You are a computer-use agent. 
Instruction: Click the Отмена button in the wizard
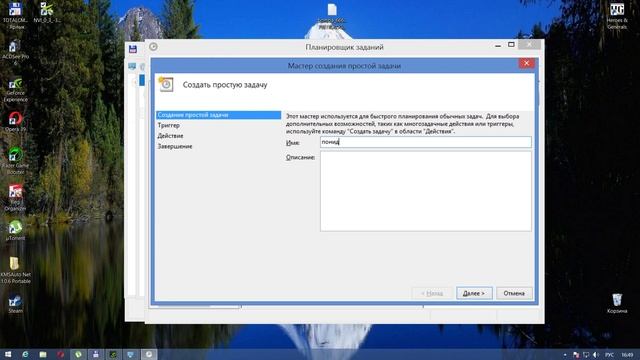point(514,293)
